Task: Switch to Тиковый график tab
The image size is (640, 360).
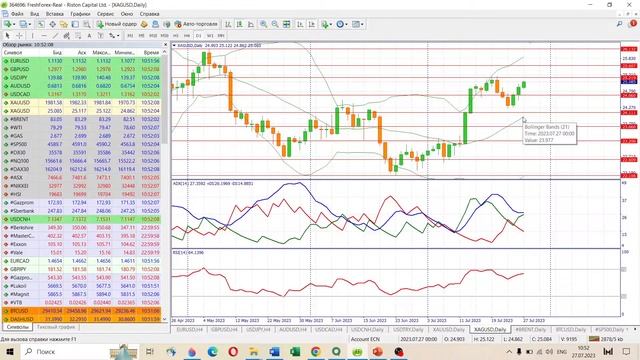Action: point(56,327)
